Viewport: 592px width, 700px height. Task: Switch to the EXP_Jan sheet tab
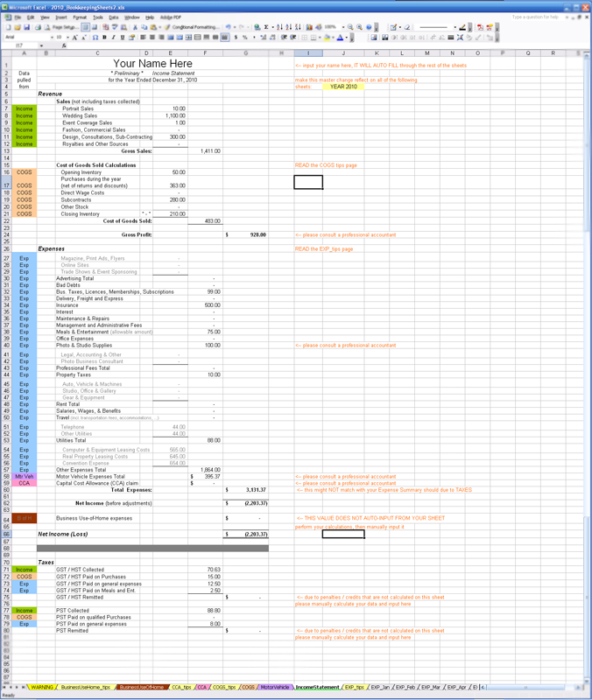pos(380,687)
